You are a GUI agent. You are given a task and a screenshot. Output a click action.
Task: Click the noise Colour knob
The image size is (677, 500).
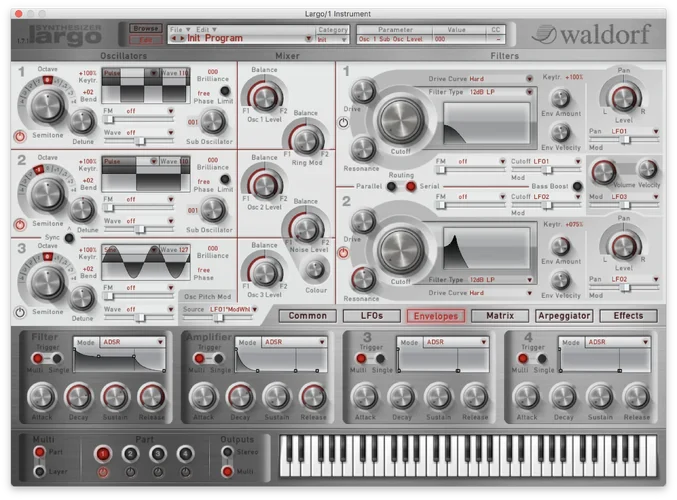tap(315, 270)
